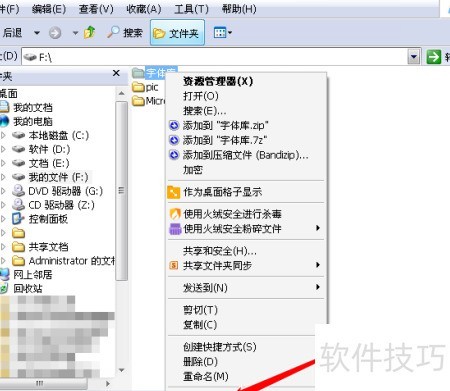Open the address bar dropdown arrow
This screenshot has width=450, height=391.
click(x=414, y=57)
